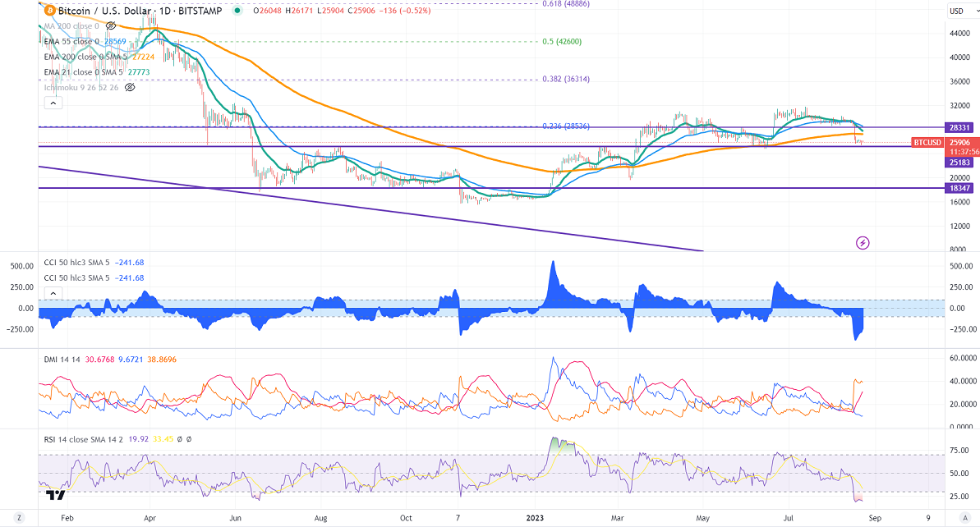The height and width of the screenshot is (527, 980).
Task: Select the EMA 200 close indicator label
Action: (x=85, y=57)
